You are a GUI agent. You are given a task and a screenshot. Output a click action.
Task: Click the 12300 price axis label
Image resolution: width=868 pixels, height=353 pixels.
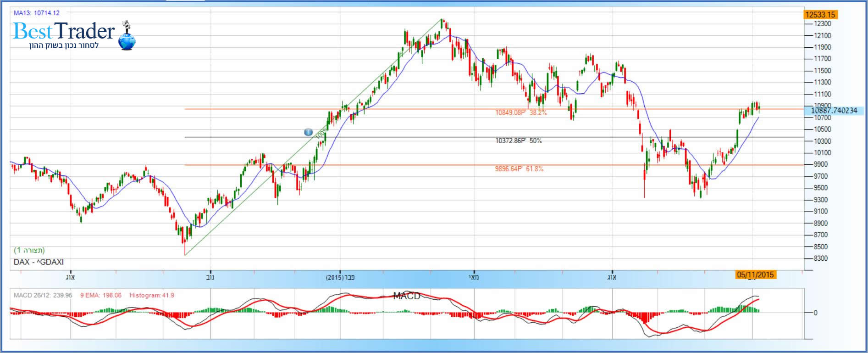click(823, 24)
